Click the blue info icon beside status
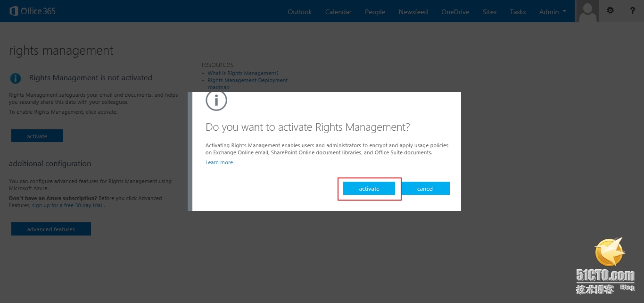The width and height of the screenshot is (644, 303). (16, 78)
